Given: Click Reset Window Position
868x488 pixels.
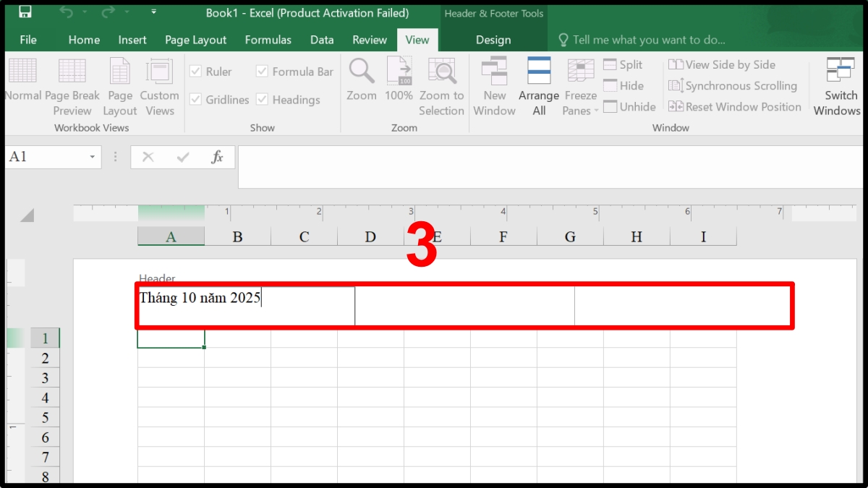Looking at the screenshot, I should [736, 106].
